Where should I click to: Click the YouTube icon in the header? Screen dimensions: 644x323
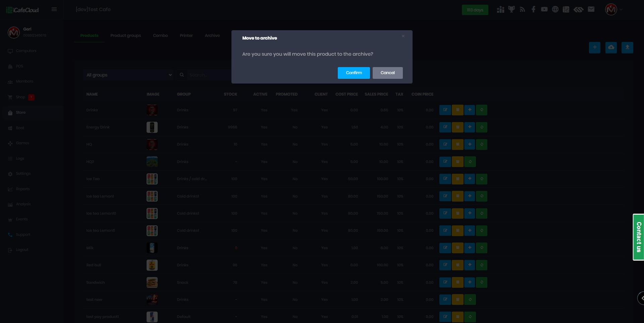pos(544,9)
